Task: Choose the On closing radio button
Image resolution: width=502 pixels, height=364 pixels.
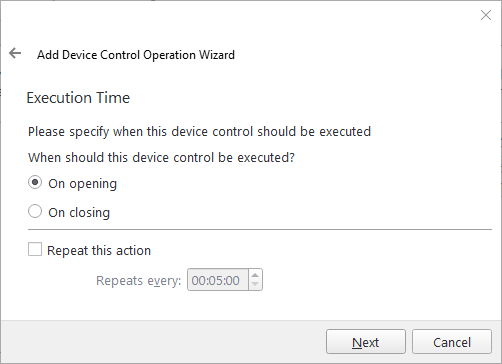Action: click(35, 212)
